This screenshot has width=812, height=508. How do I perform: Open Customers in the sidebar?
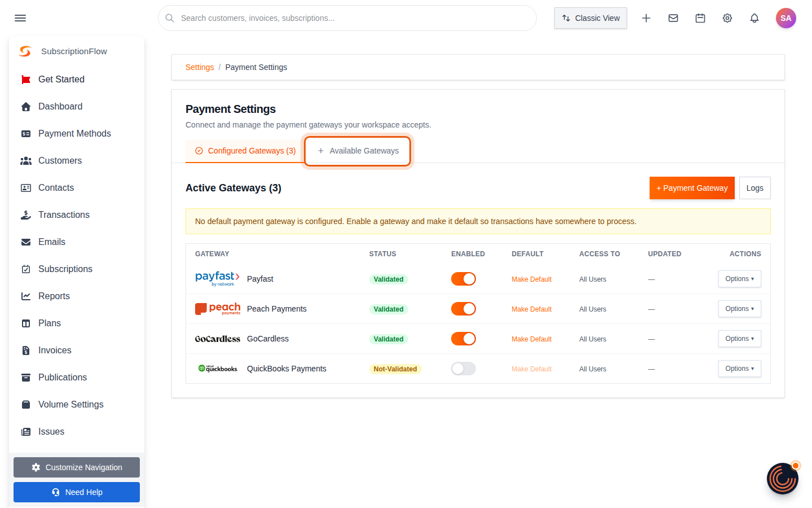[77, 161]
